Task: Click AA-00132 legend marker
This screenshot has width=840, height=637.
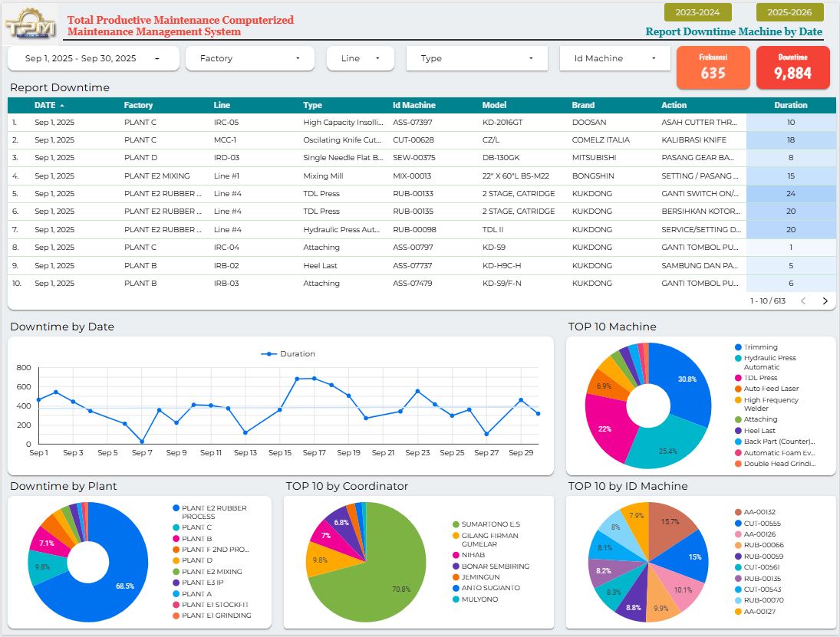Action: pos(738,512)
